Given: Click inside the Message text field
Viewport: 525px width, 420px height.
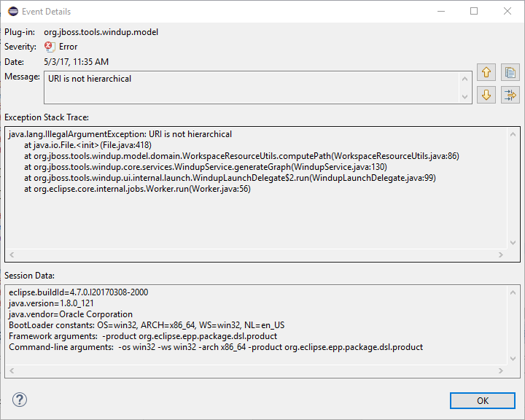Looking at the screenshot, I should [248, 87].
